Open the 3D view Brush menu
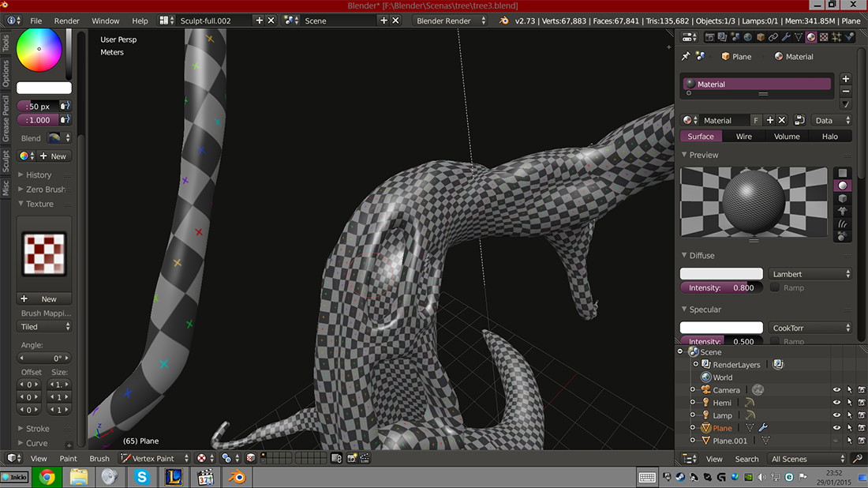Screen dimensions: 868x488 click(x=99, y=459)
